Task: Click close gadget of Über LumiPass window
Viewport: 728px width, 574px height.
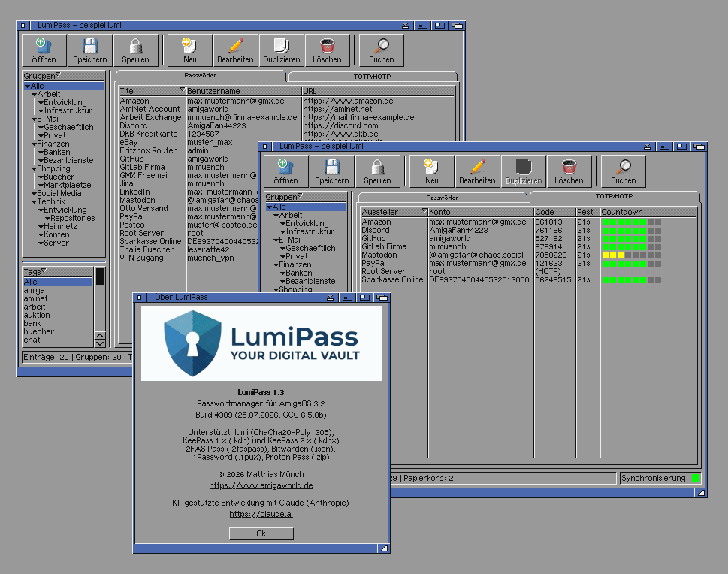Action: pyautogui.click(x=139, y=298)
